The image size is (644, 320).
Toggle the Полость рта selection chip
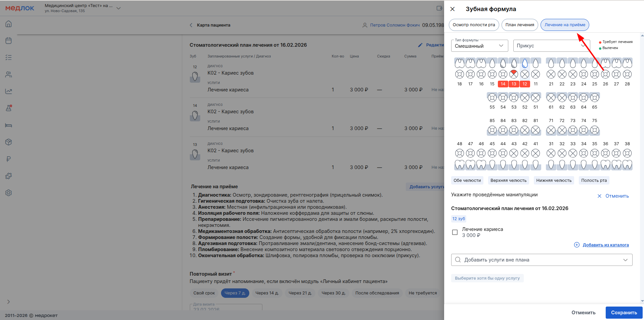(x=594, y=181)
